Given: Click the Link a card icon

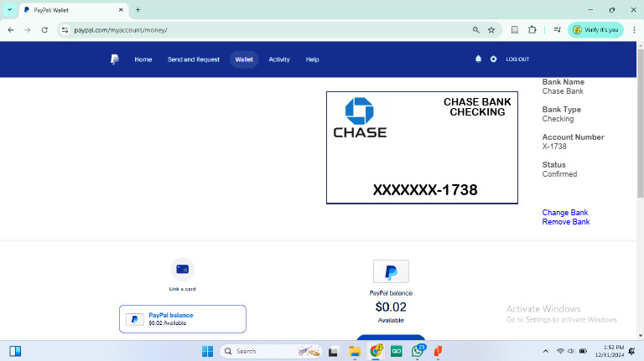Looking at the screenshot, I should (x=182, y=270).
